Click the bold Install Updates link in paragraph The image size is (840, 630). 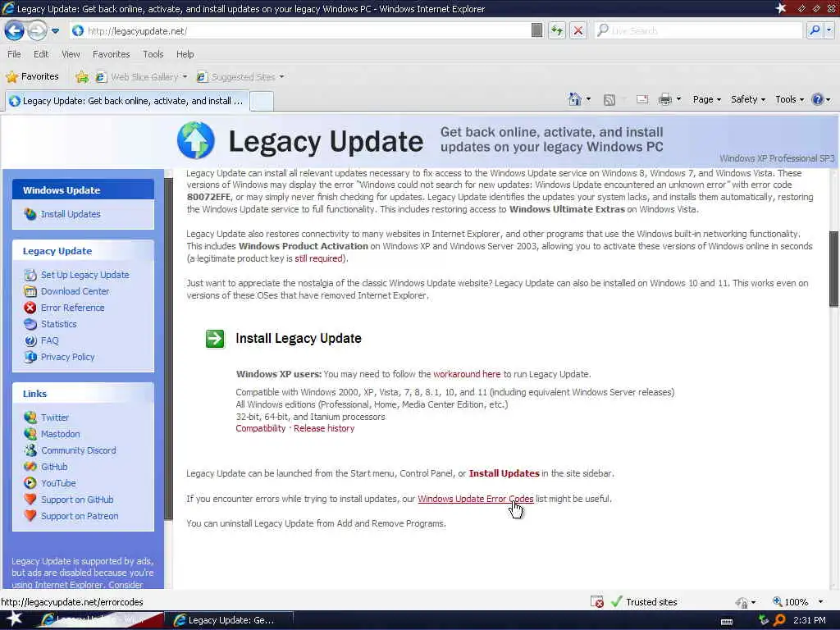504,473
